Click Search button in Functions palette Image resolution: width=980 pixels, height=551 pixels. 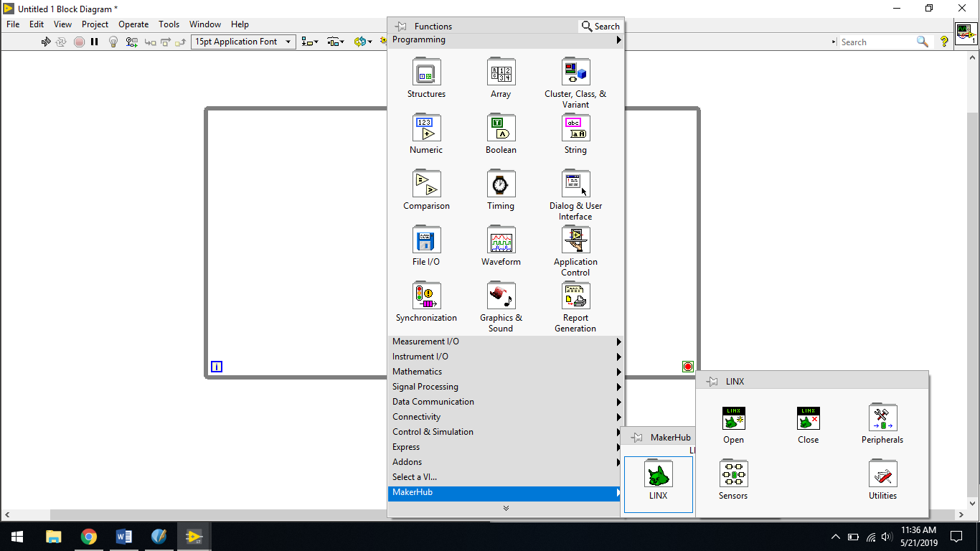600,27
